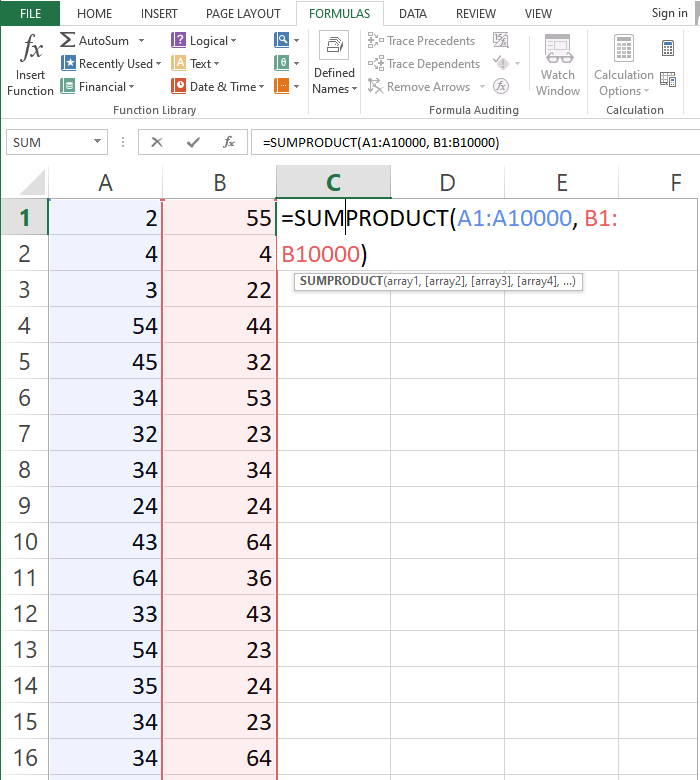
Task: Click the Math & Trig functions icon
Action: 282,63
